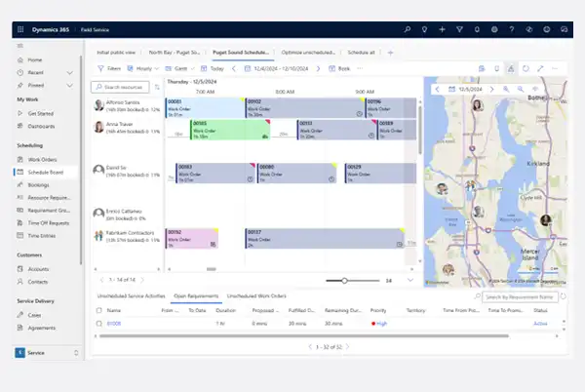585x392 pixels.
Task: Select the 01008 requirement row checkbox
Action: click(x=98, y=323)
